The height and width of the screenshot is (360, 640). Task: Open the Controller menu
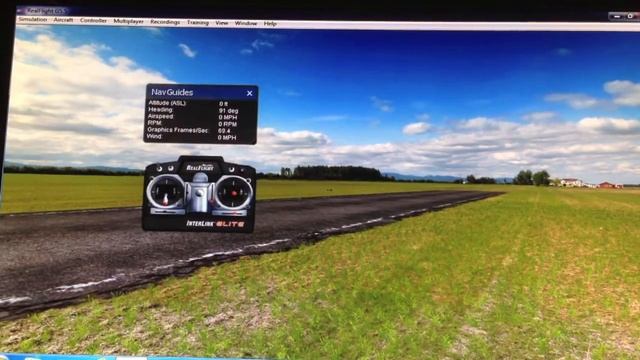93,20
